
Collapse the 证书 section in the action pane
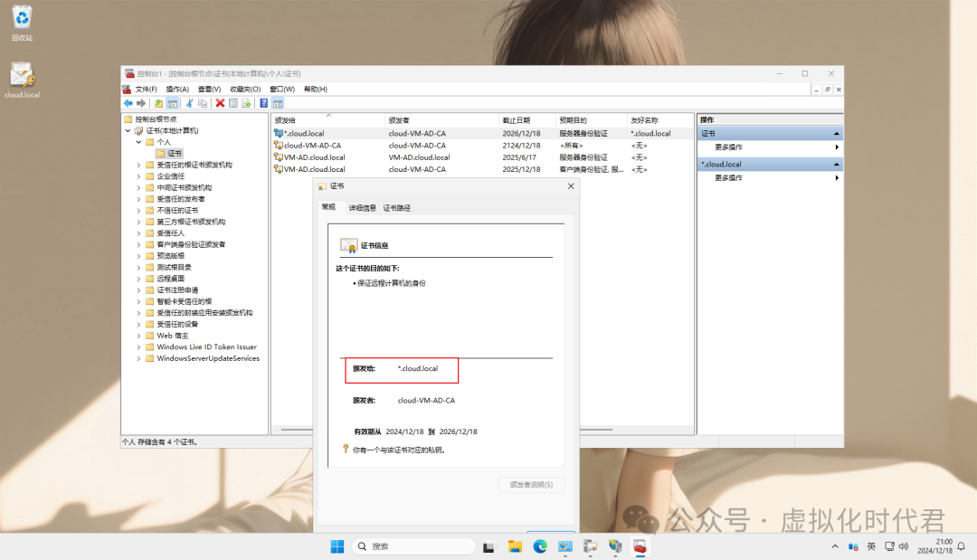836,133
